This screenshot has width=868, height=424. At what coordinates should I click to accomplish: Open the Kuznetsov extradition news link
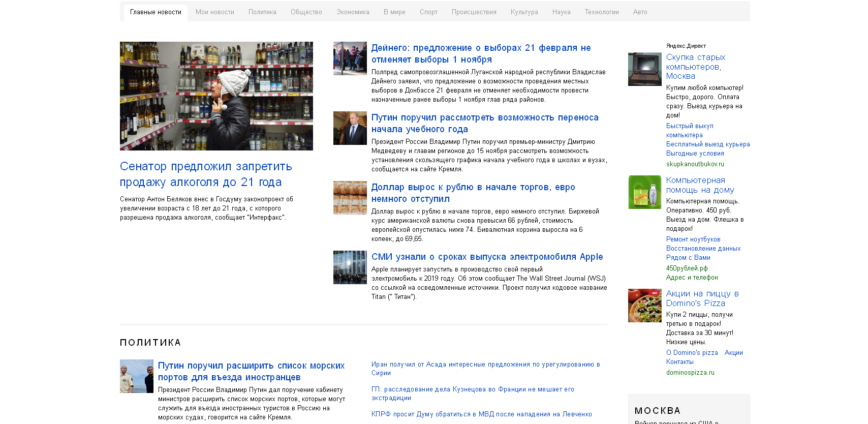(x=473, y=393)
